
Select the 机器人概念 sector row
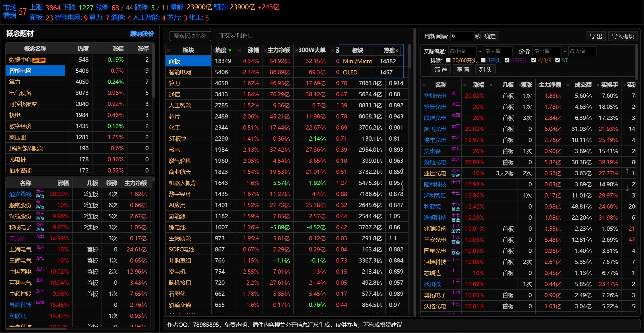[287, 183]
